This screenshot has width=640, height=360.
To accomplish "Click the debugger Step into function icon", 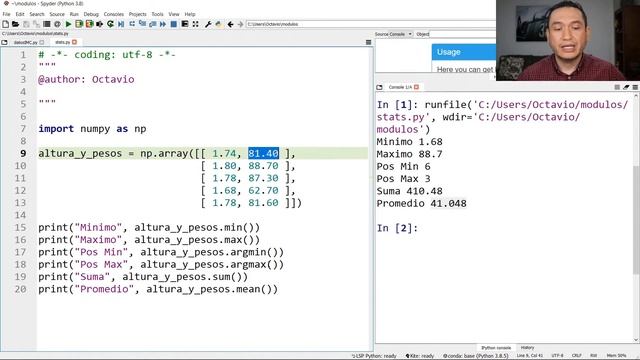I will 142,24.
